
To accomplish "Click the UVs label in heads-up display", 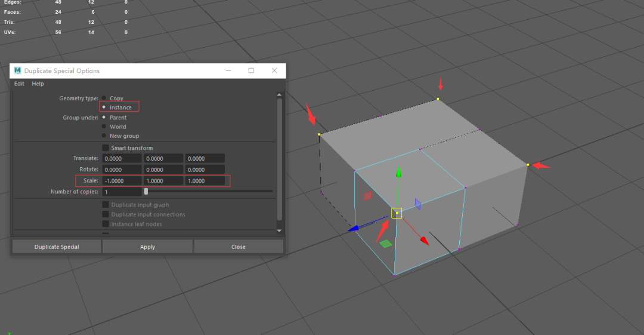I will coord(10,32).
